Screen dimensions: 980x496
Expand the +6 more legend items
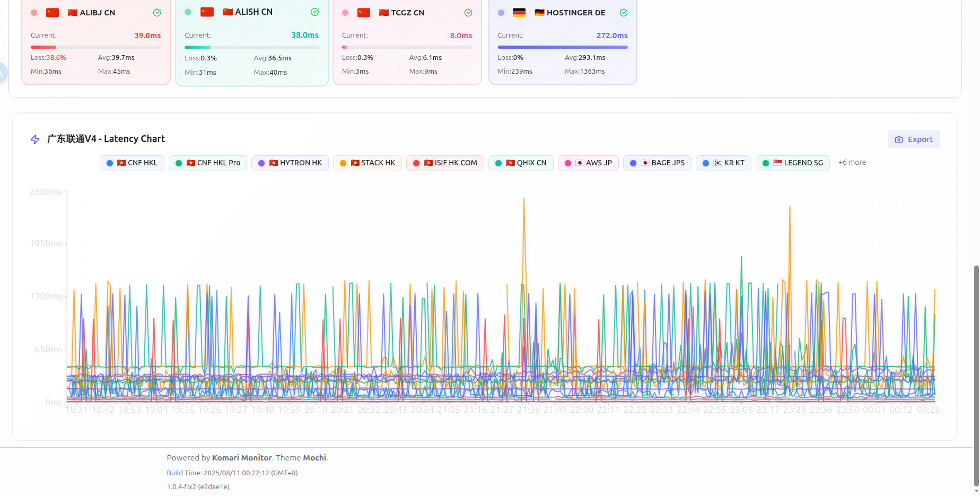852,163
